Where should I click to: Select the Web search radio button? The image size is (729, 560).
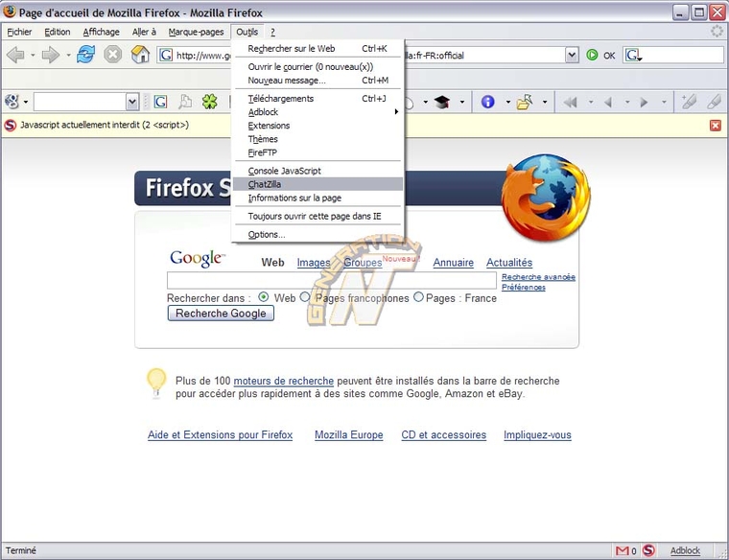click(263, 297)
